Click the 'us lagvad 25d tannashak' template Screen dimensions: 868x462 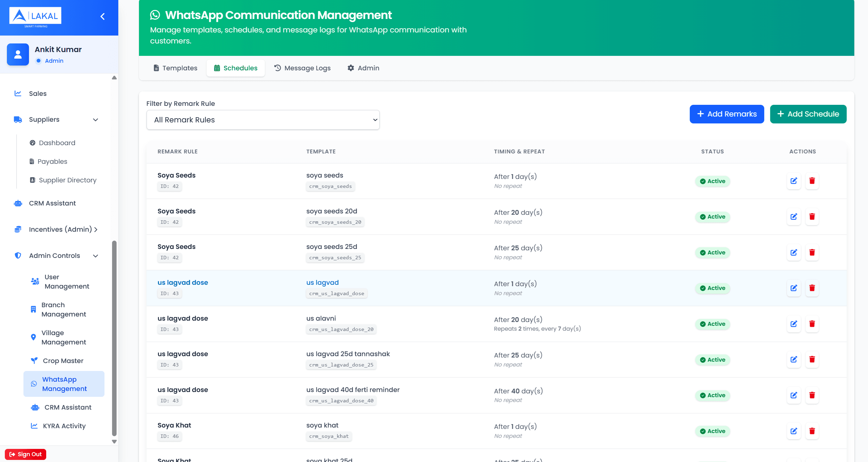point(348,354)
